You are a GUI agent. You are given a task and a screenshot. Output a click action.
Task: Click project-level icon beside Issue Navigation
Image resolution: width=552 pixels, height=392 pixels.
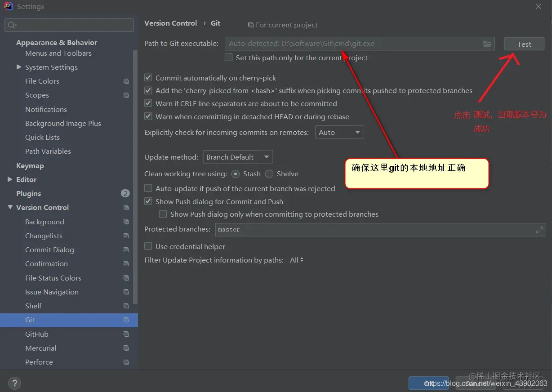(126, 292)
